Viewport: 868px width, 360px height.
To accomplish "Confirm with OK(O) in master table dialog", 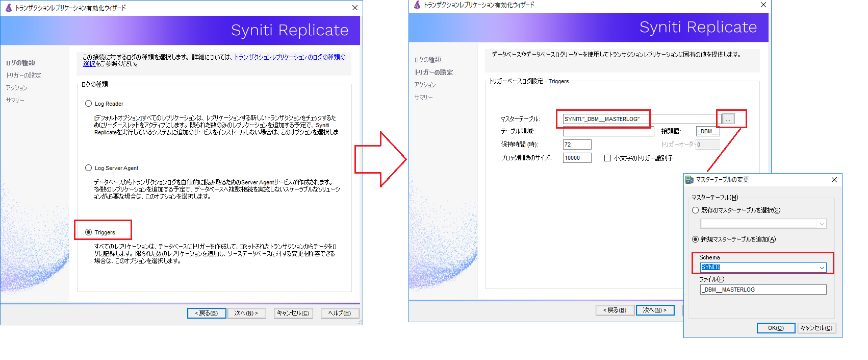I will pos(776,328).
